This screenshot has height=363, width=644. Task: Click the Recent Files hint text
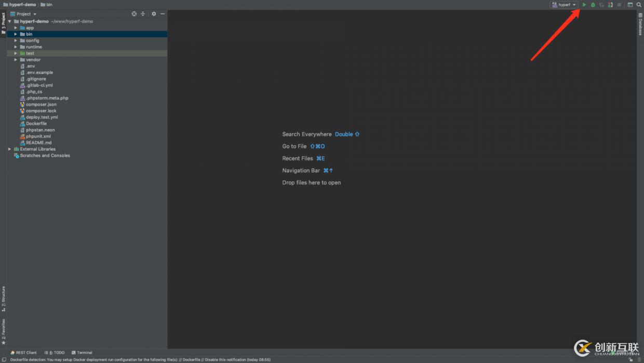tap(298, 159)
